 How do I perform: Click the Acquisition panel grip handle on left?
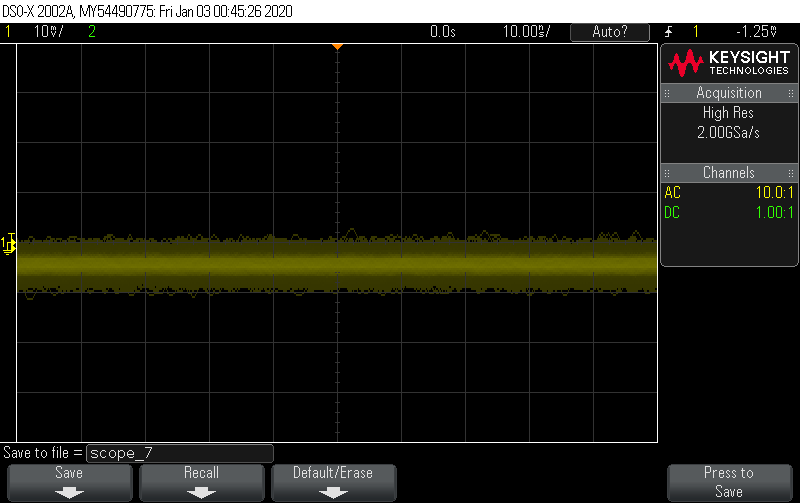click(667, 93)
